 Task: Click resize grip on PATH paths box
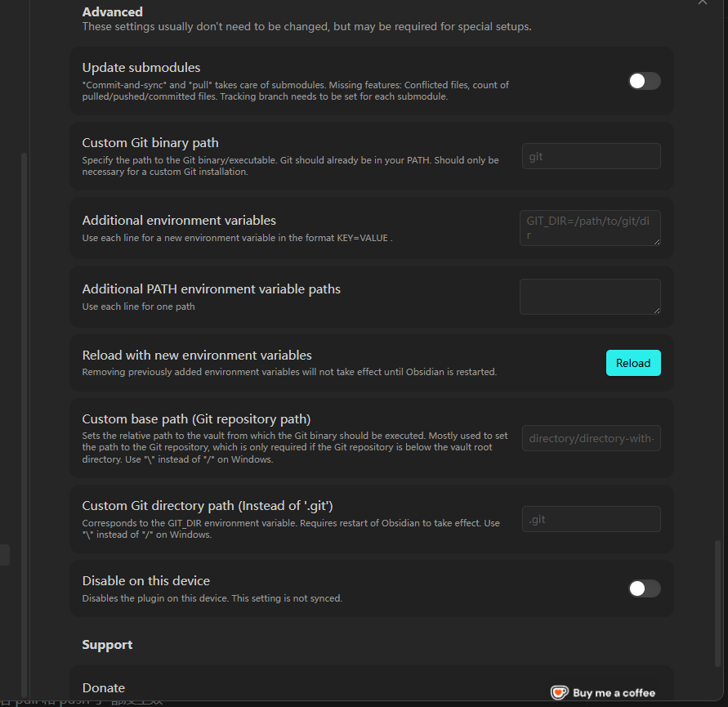click(x=657, y=311)
